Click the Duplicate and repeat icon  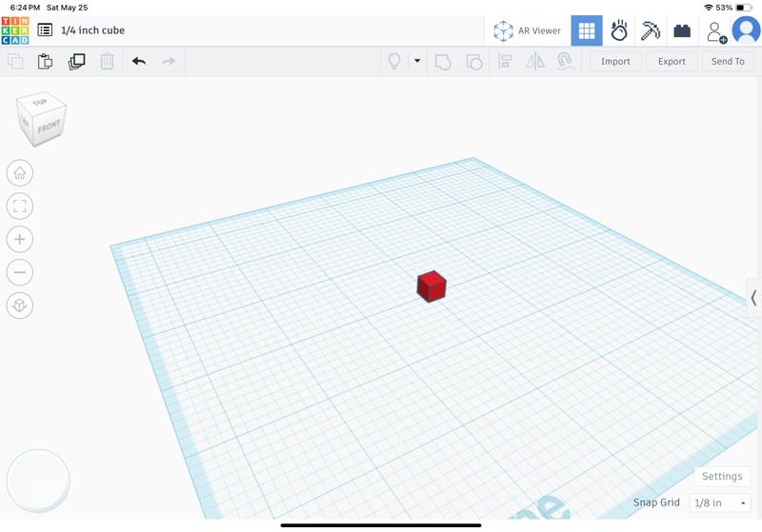(x=76, y=62)
